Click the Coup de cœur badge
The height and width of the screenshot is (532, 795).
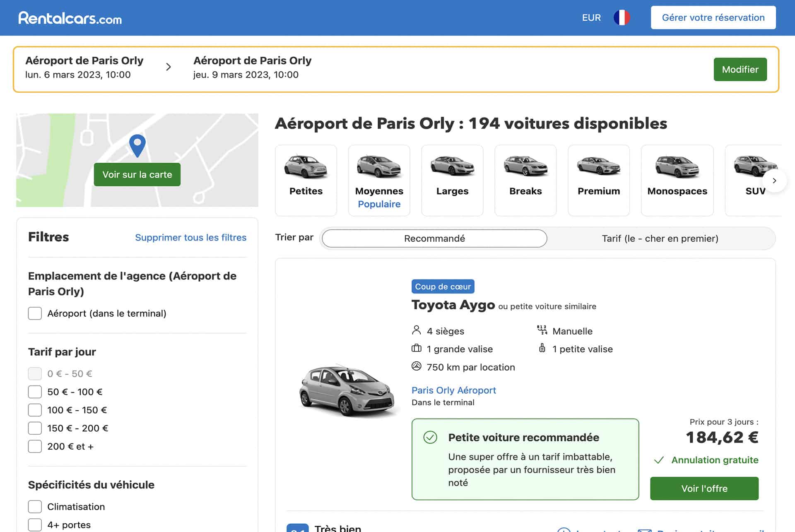pos(443,286)
